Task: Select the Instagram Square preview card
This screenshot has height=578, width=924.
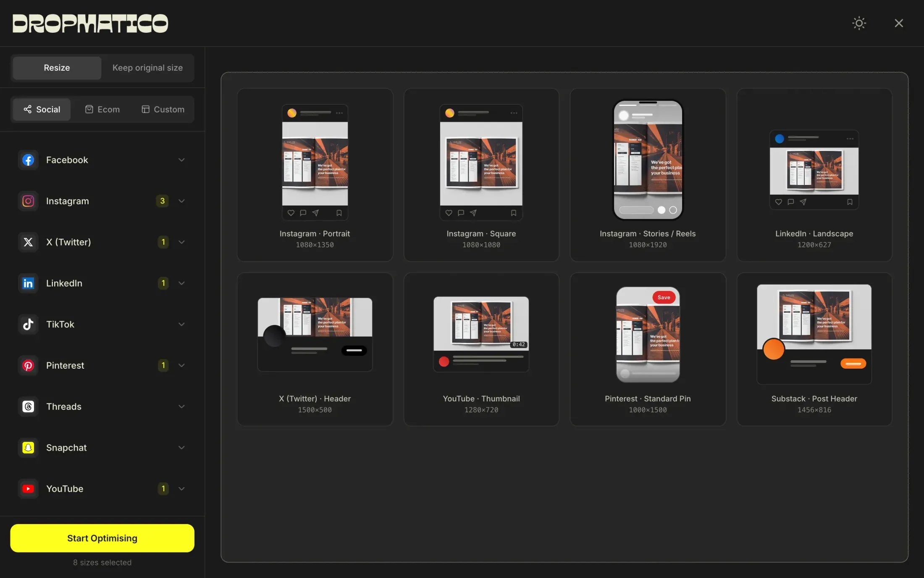Action: [481, 175]
